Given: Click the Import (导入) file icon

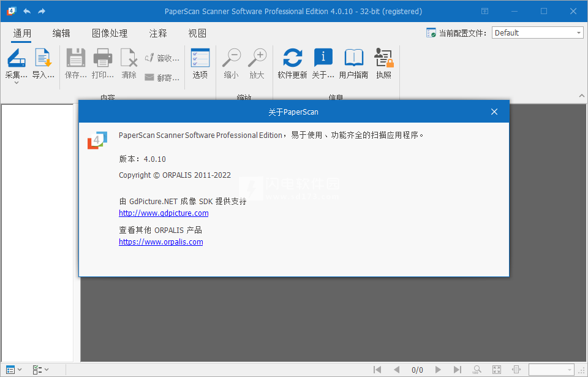Looking at the screenshot, I should tap(43, 58).
